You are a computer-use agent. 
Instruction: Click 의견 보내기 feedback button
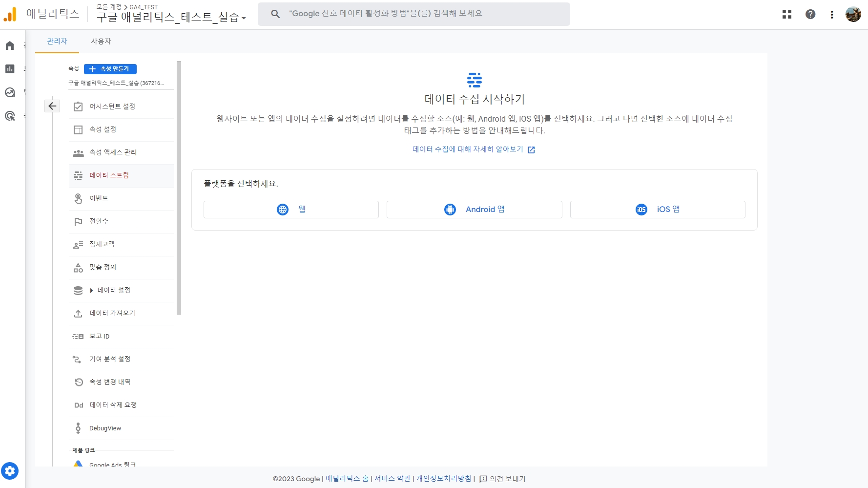click(x=502, y=479)
